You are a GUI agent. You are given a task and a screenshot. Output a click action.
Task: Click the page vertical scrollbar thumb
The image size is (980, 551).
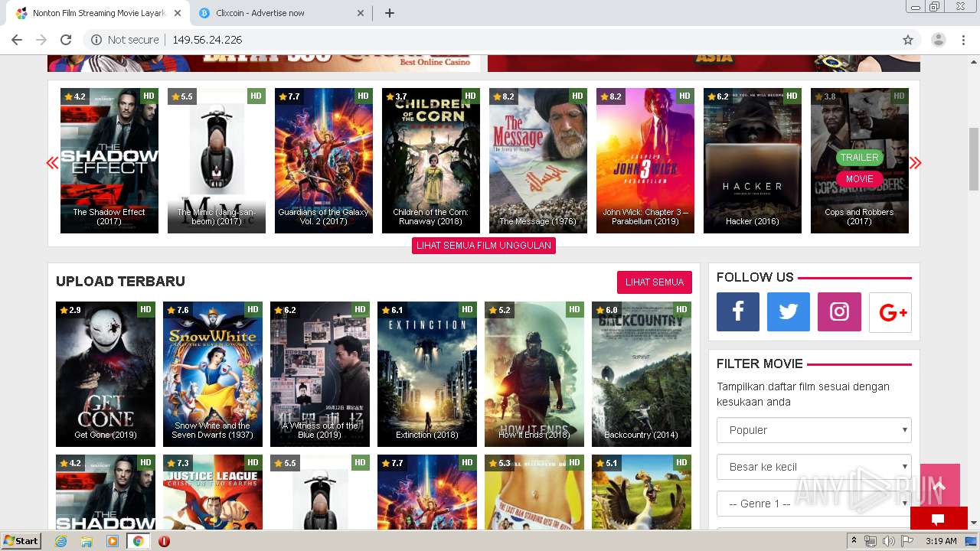pos(974,158)
